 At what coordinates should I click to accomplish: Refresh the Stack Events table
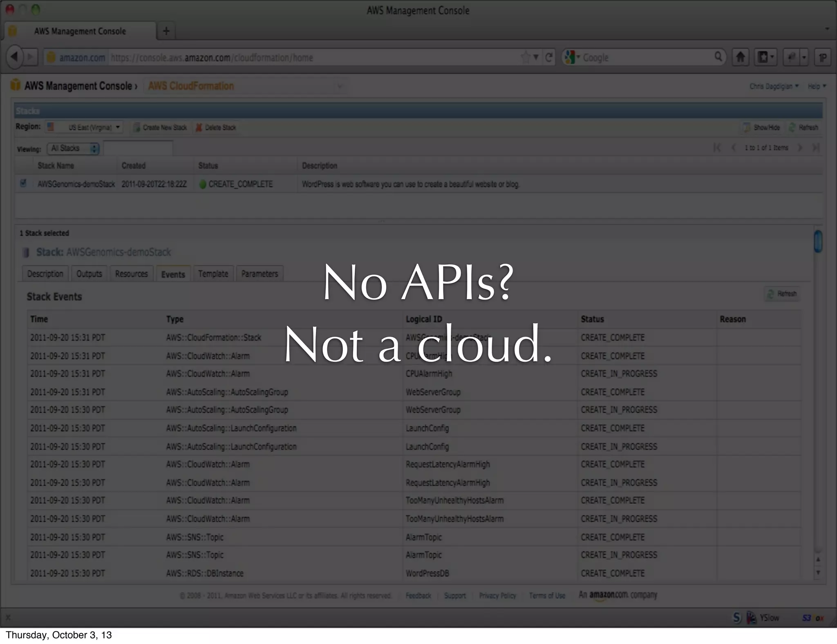pos(782,294)
